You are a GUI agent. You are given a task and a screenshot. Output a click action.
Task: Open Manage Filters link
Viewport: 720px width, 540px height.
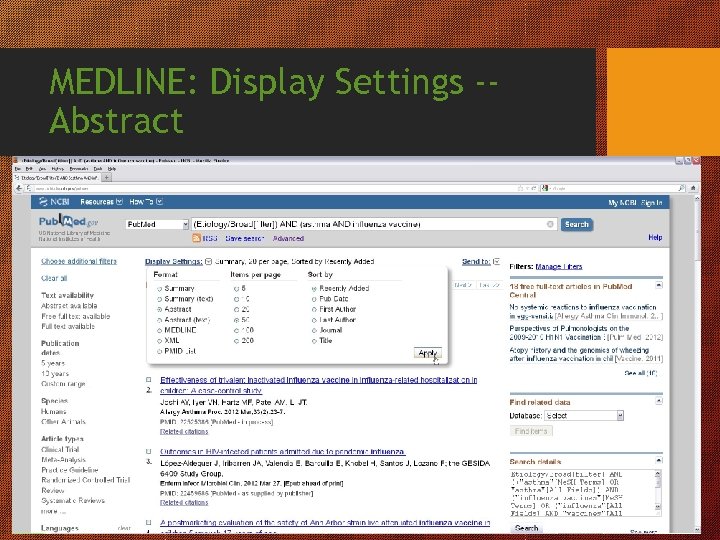click(559, 267)
